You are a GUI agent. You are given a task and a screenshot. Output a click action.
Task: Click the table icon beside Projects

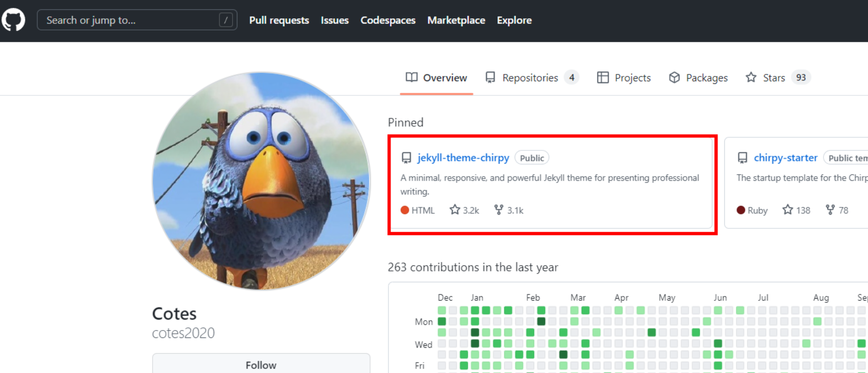click(603, 78)
